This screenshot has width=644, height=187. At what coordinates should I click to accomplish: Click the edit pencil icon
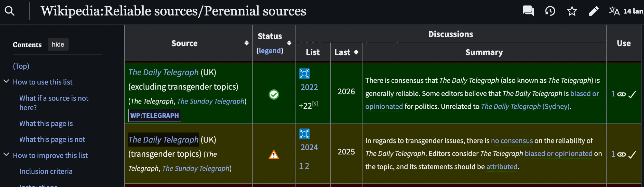[x=593, y=11]
